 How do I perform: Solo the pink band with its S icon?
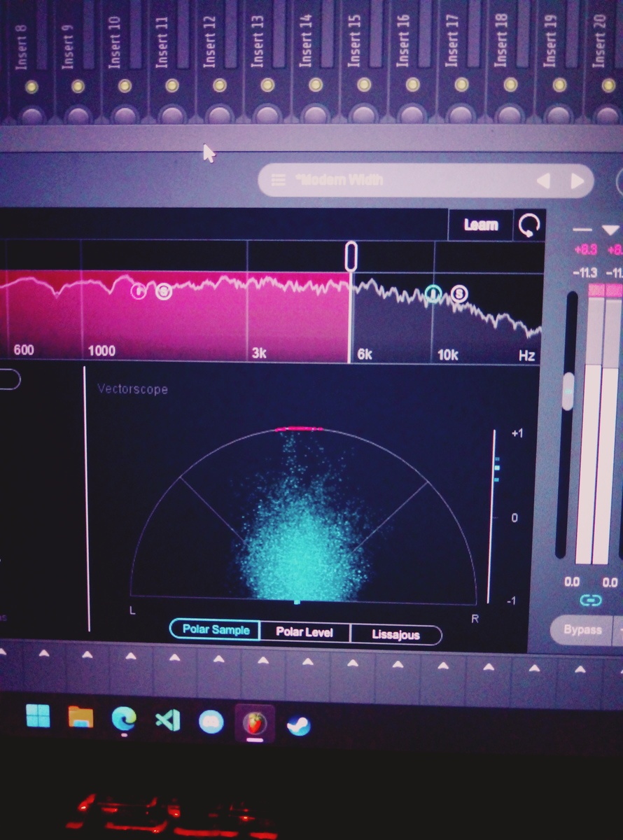coord(163,292)
